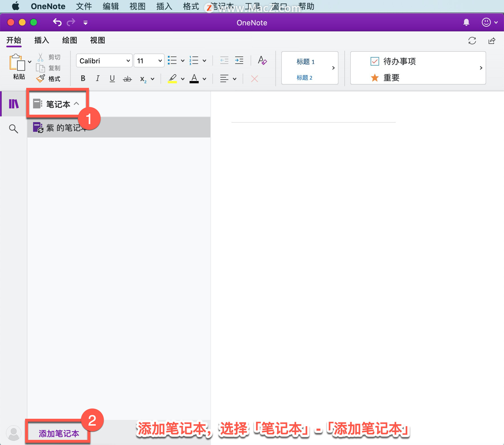
Task: Expand the tags gallery arrow
Action: pos(481,68)
